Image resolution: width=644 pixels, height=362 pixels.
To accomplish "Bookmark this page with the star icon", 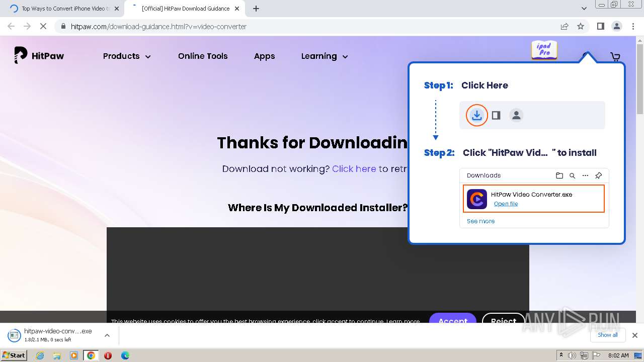I will click(581, 26).
